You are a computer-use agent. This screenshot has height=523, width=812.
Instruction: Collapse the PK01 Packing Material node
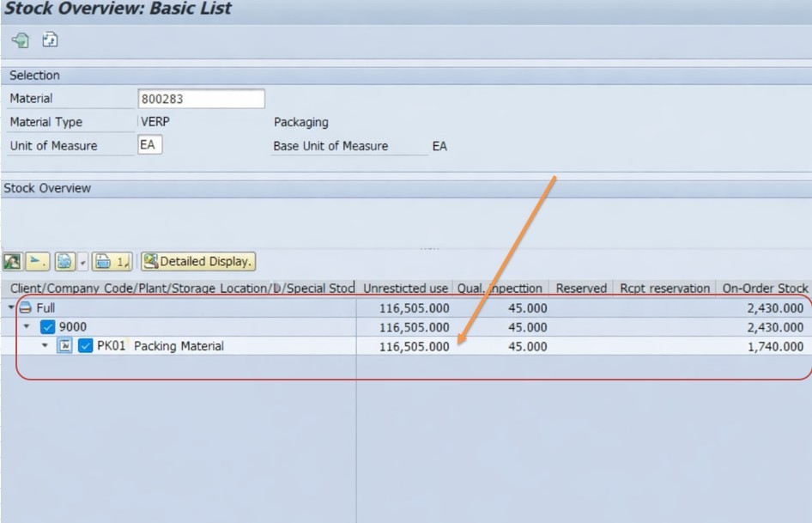click(x=45, y=346)
